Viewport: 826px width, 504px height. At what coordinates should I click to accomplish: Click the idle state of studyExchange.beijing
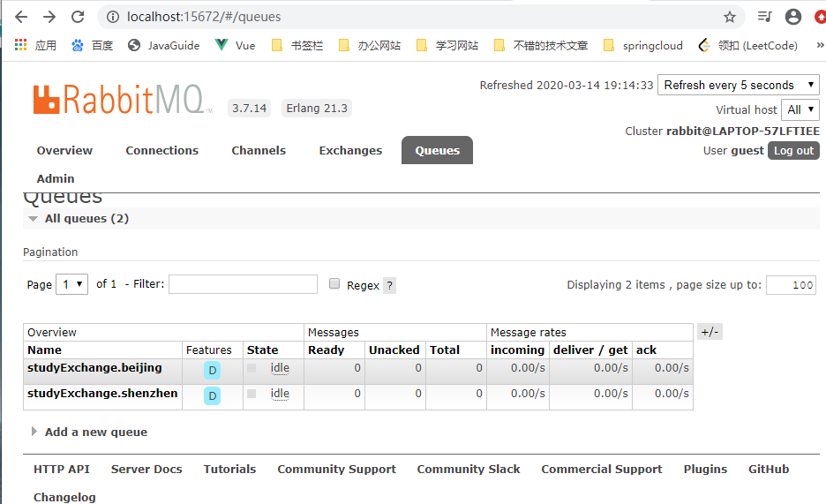[x=280, y=368]
